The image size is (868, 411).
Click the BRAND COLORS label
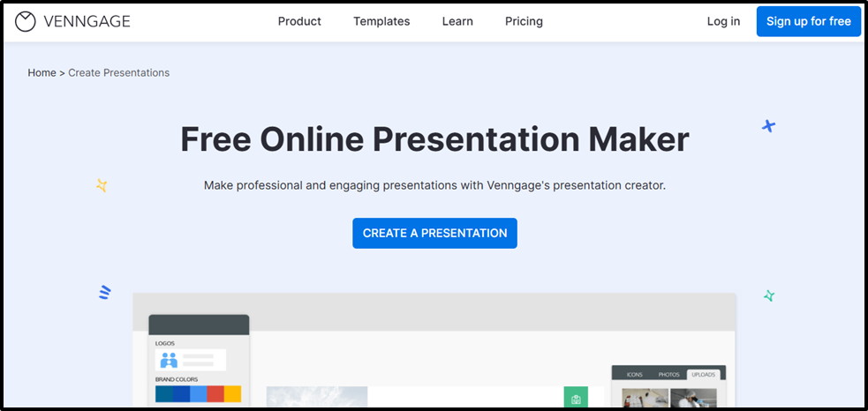(177, 379)
